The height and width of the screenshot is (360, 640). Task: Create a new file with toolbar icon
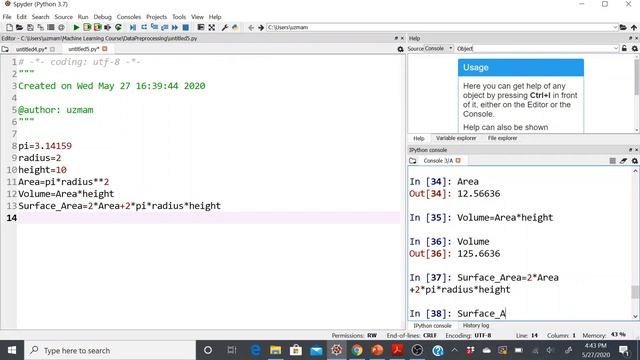(x=9, y=27)
